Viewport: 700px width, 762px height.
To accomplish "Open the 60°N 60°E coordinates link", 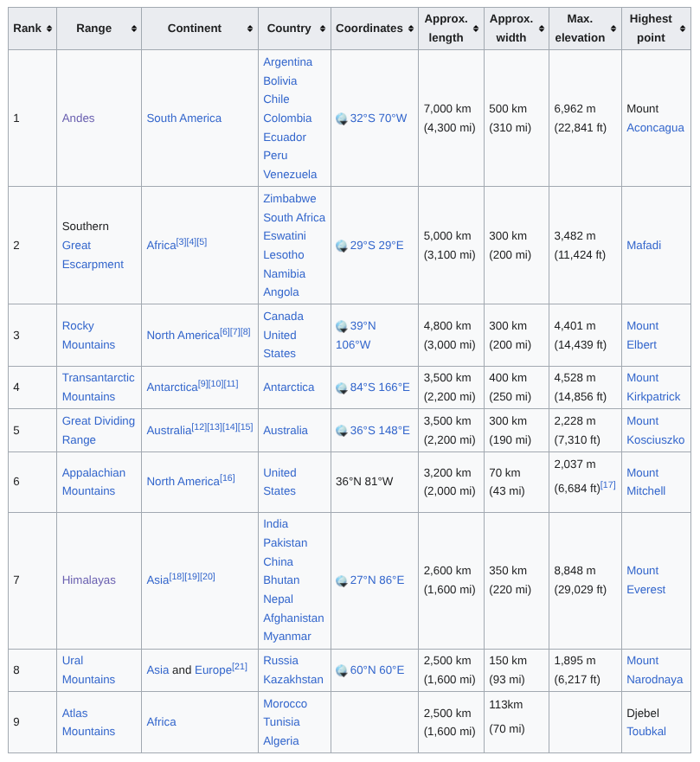I will click(x=377, y=670).
